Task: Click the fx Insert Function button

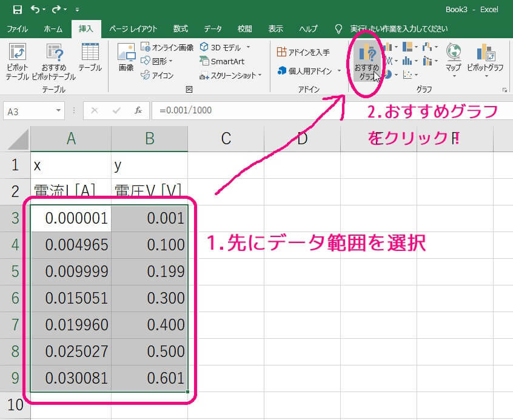Action: coord(138,110)
